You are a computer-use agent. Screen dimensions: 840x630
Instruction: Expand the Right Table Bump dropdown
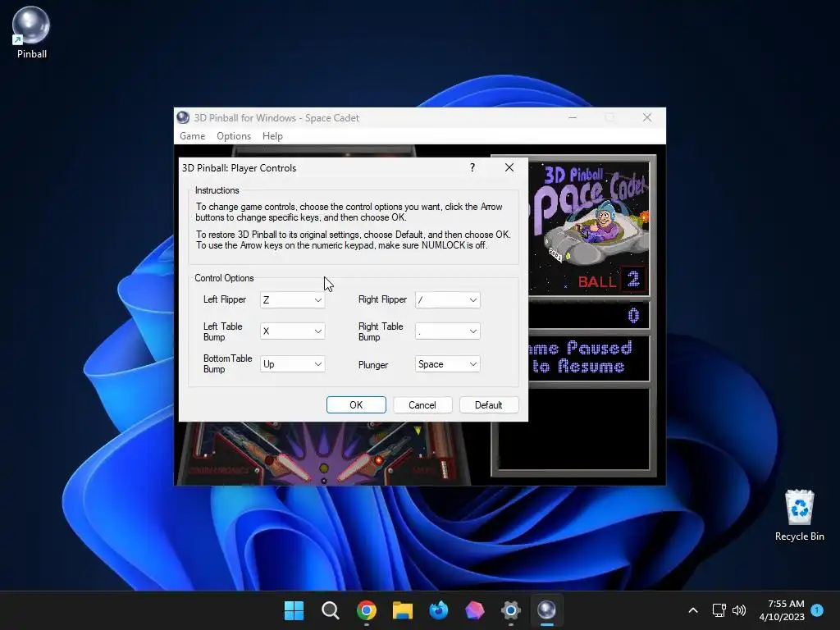(x=473, y=331)
